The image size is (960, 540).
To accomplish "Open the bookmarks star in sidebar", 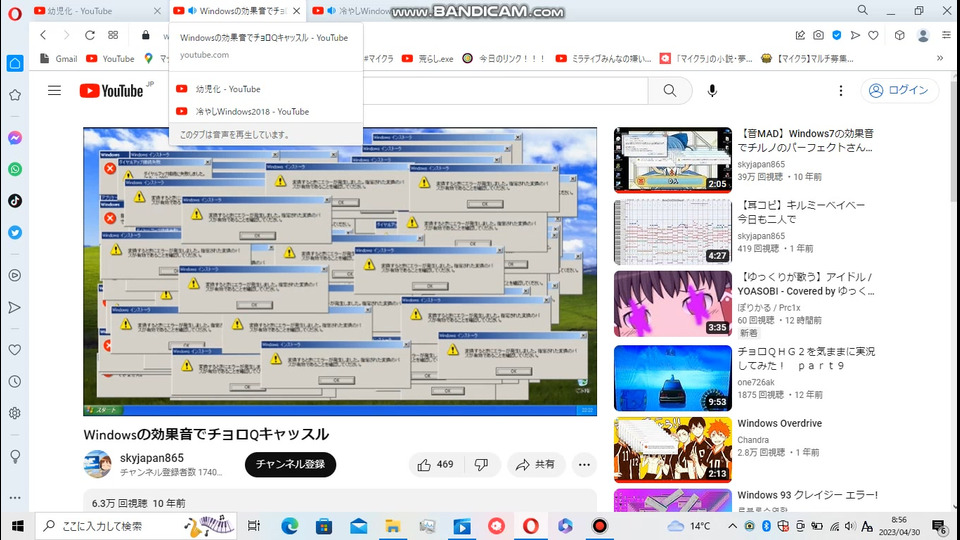I will point(15,95).
